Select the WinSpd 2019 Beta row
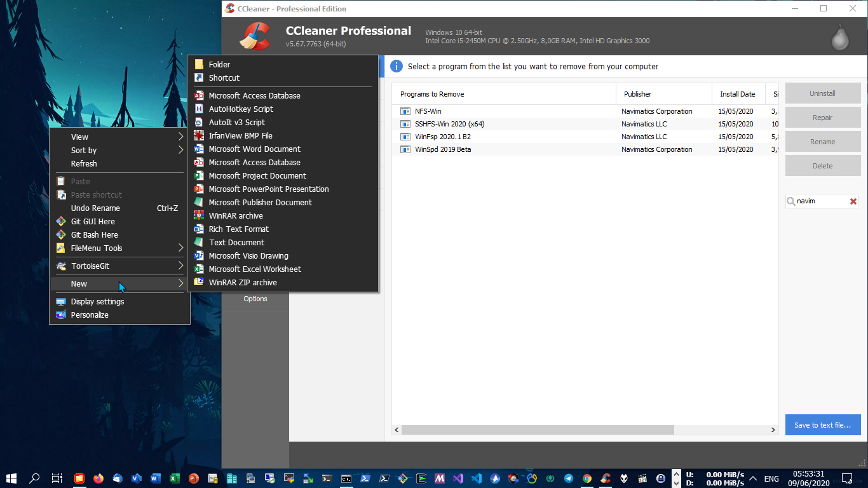The height and width of the screenshot is (488, 868). (x=585, y=149)
